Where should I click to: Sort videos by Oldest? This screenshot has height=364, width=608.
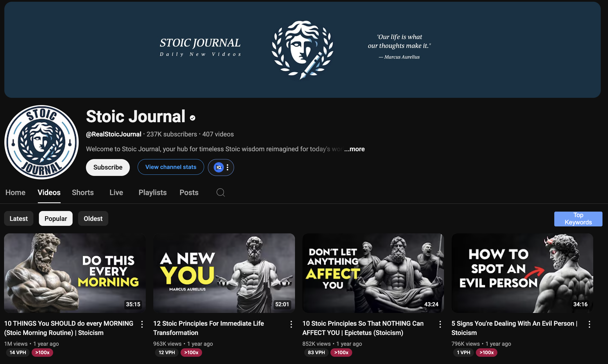point(93,219)
